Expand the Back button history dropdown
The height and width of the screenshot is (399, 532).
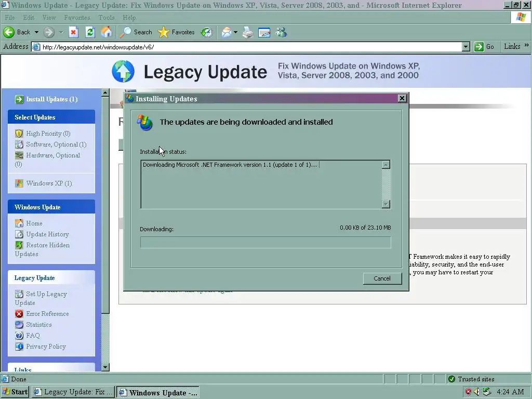[36, 32]
